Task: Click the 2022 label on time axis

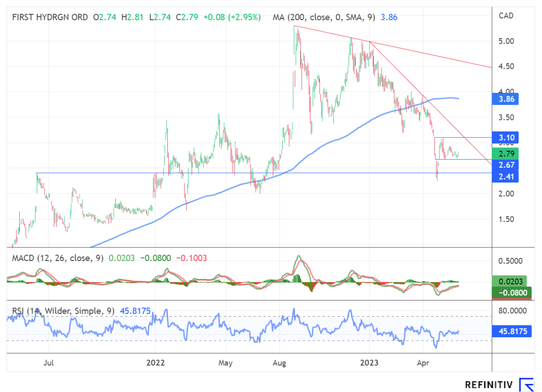Action: tap(155, 363)
